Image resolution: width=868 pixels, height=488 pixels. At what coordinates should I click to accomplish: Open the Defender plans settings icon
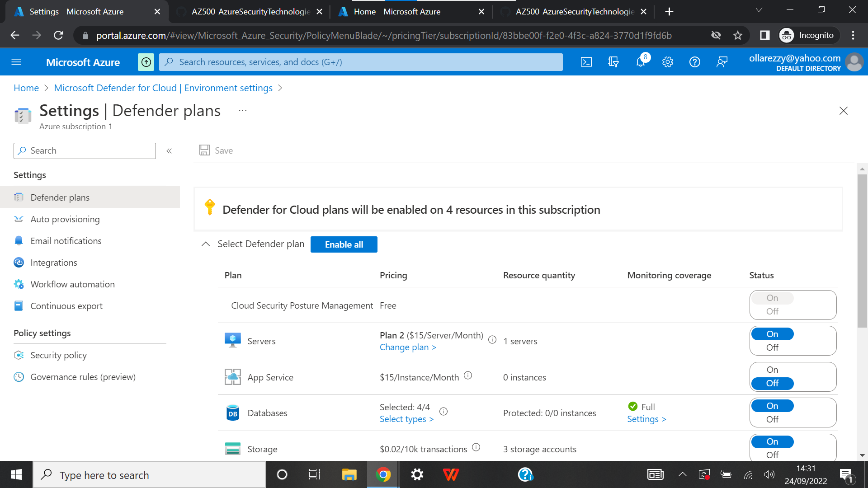19,197
